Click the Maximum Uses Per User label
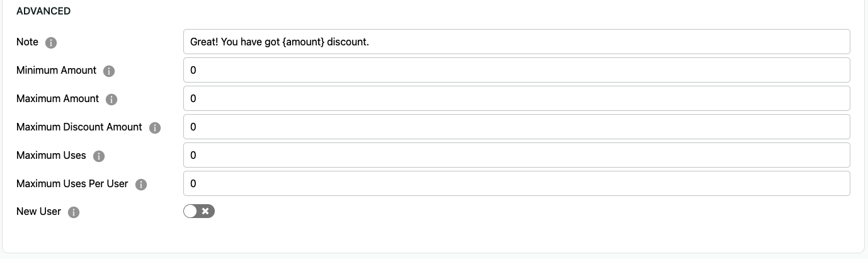The image size is (868, 259). [x=72, y=183]
